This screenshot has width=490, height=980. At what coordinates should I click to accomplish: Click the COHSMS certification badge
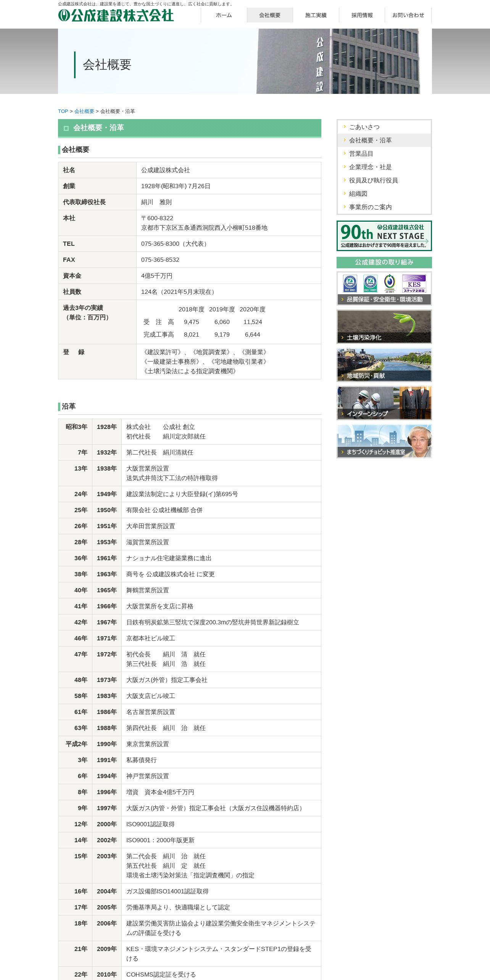(x=390, y=283)
